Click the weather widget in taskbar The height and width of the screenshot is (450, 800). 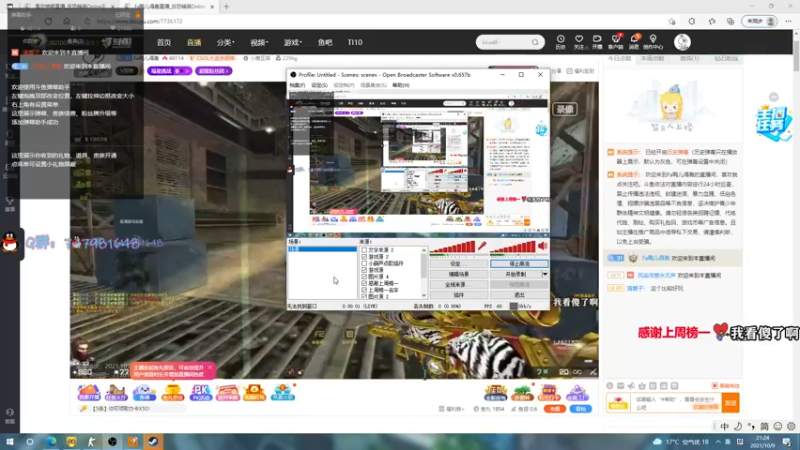[682, 441]
